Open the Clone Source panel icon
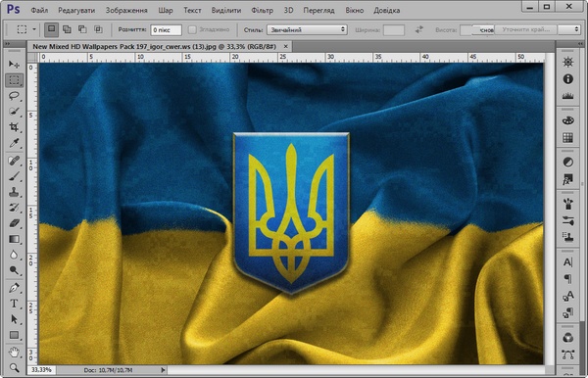Image resolution: width=588 pixels, height=378 pixels. tap(567, 237)
